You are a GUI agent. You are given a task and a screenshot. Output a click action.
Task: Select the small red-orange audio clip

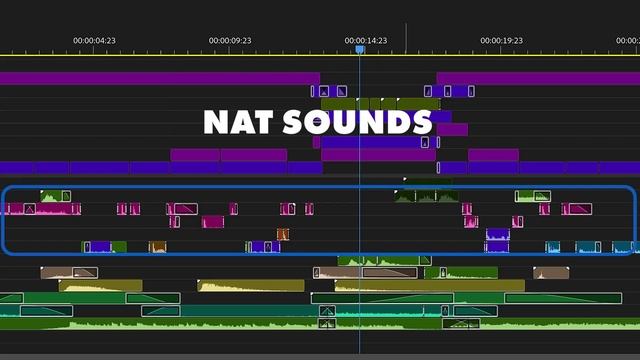[283, 234]
